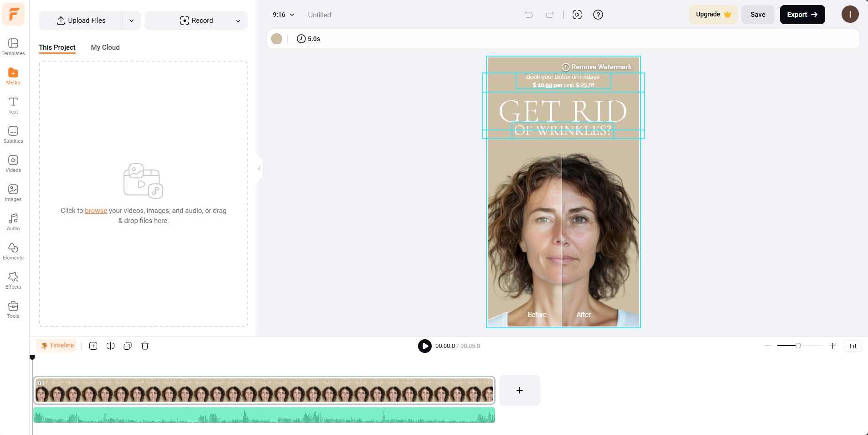Delete the selected scene with trash icon
This screenshot has height=435, width=868.
[145, 346]
